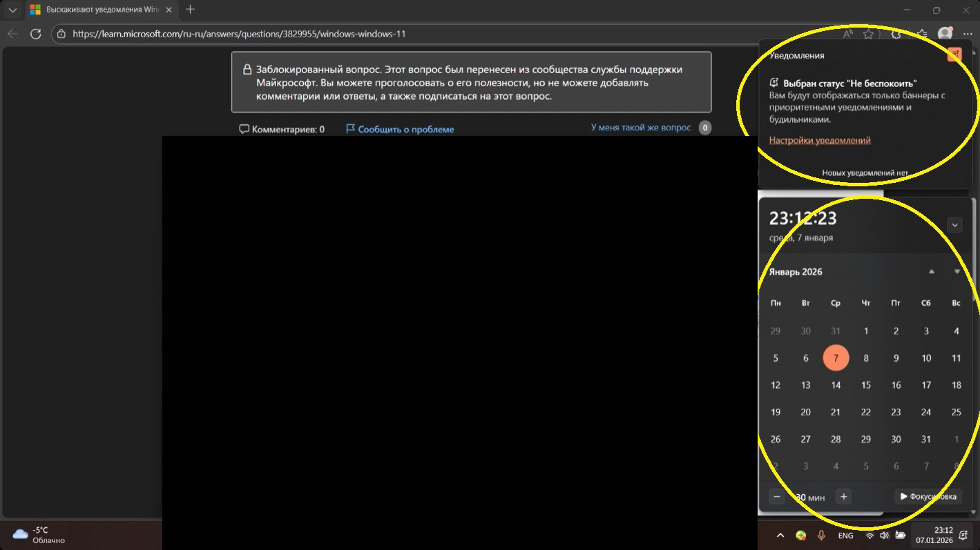Open a new browser tab with the plus

pyautogui.click(x=191, y=10)
